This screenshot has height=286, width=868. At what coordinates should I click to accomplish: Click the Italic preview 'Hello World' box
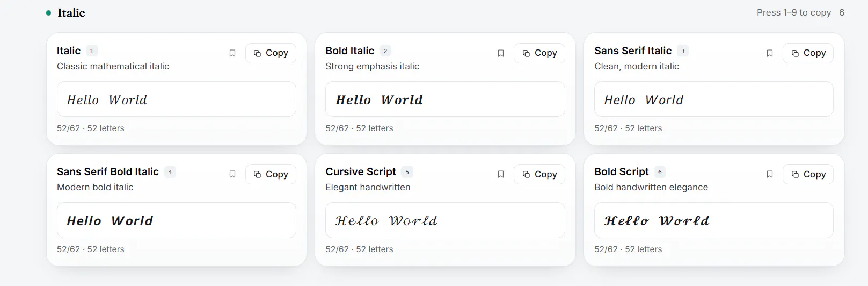click(x=177, y=99)
